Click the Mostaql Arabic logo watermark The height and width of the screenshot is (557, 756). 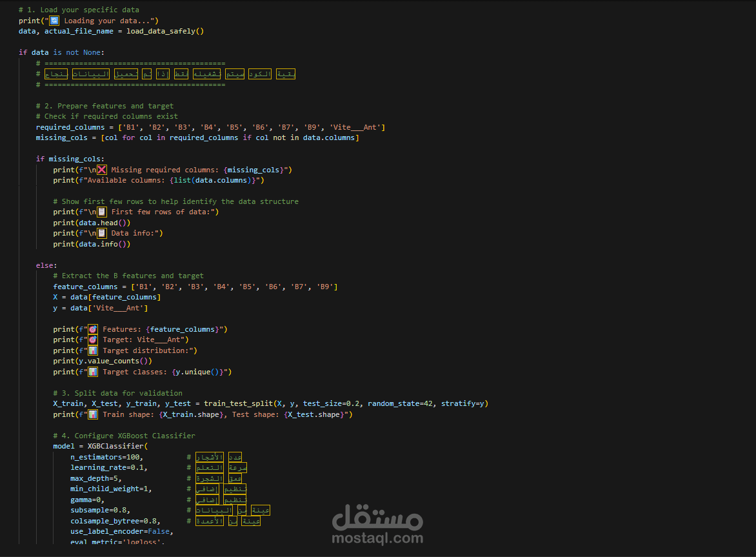coord(377,516)
